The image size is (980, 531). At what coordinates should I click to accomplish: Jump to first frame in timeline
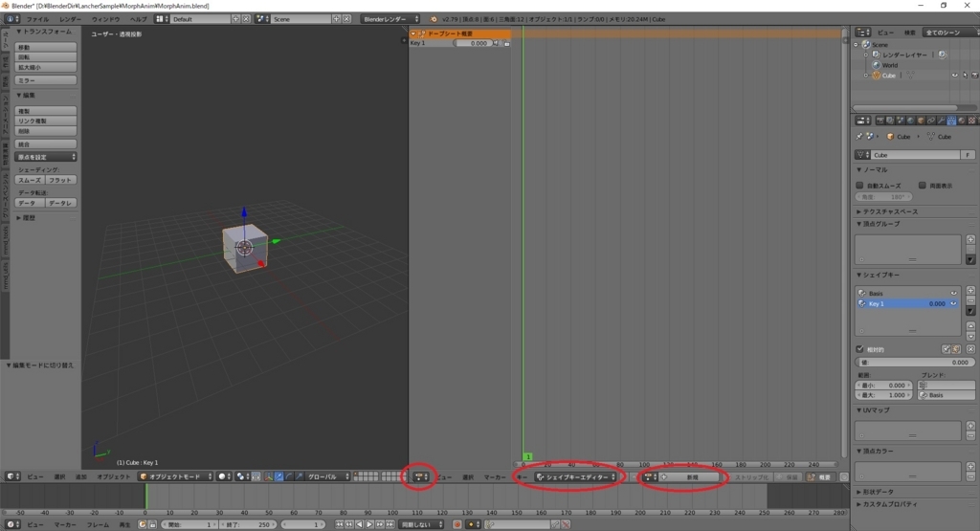(340, 524)
